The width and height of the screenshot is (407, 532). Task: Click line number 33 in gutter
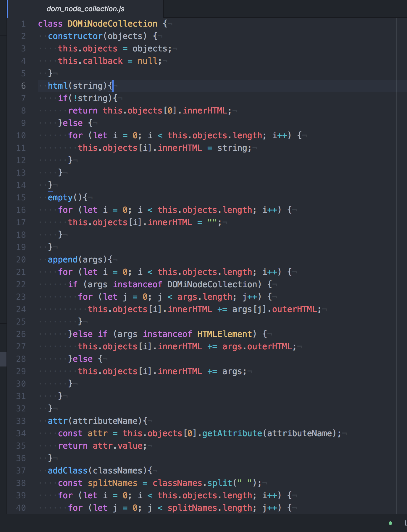[x=21, y=421]
